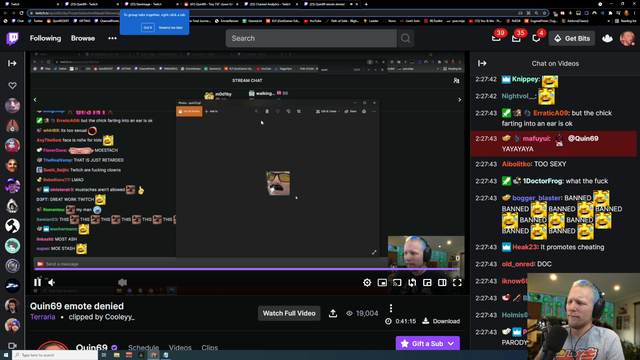Switch to the Videos tab
The width and height of the screenshot is (640, 360).
(x=180, y=348)
